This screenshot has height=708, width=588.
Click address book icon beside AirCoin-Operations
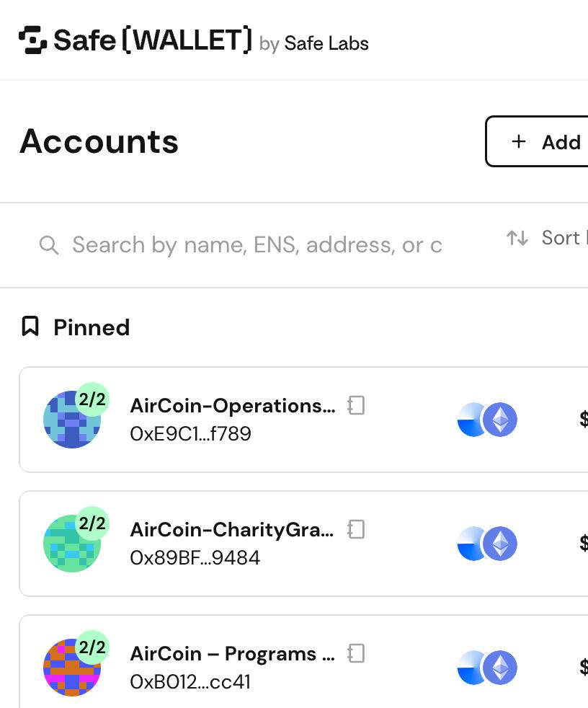coord(356,405)
